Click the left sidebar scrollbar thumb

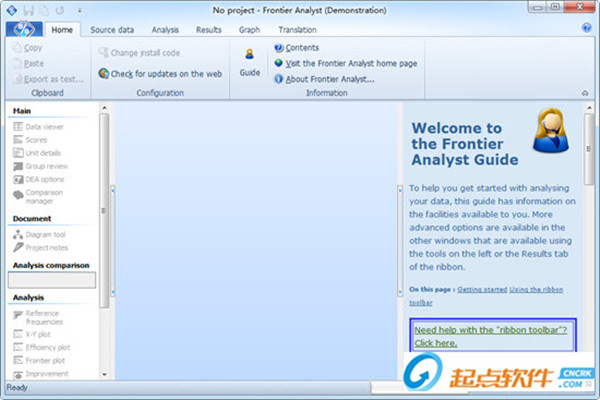pos(104,211)
